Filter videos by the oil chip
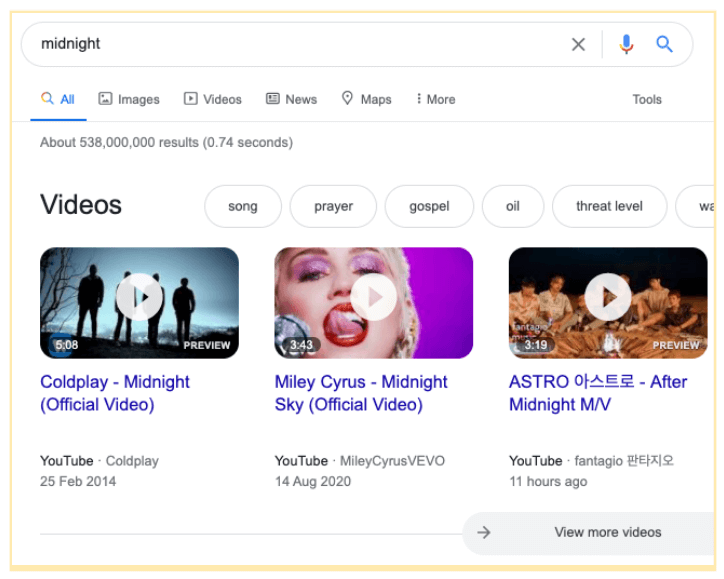 (513, 206)
